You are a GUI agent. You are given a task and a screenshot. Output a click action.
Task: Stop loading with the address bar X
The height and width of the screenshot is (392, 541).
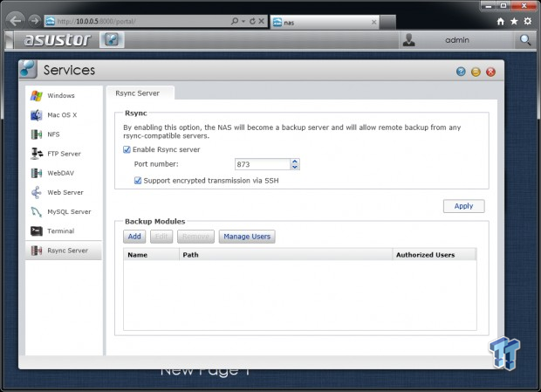[262, 22]
